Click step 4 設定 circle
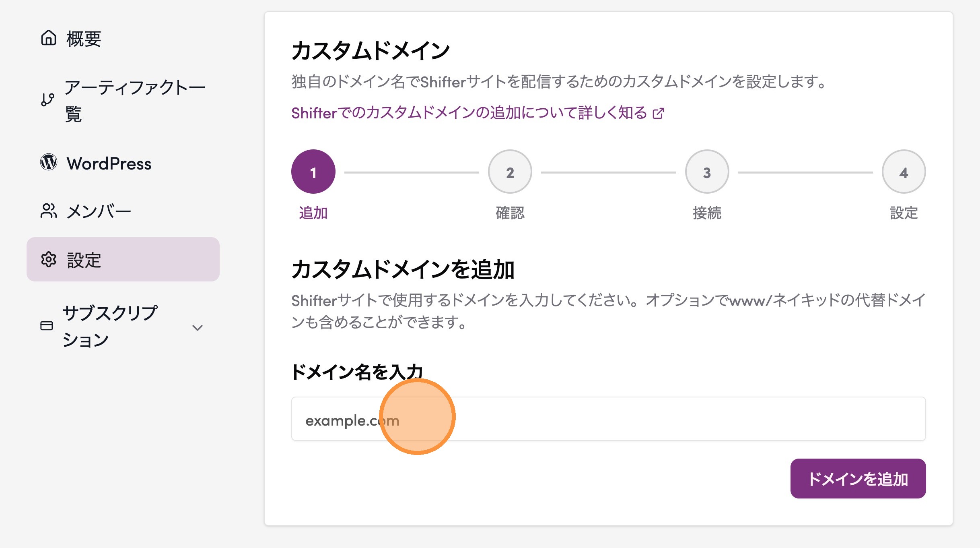Viewport: 980px width, 548px height. click(x=904, y=172)
